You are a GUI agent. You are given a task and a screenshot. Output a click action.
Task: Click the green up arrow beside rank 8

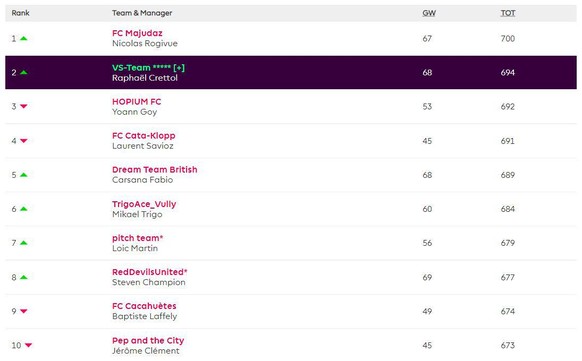tap(23, 277)
